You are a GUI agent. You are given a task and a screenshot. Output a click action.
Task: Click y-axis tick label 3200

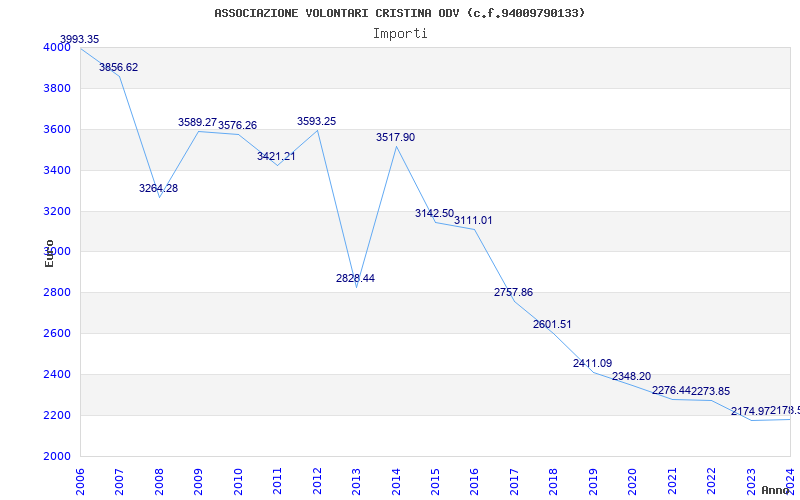tap(57, 211)
